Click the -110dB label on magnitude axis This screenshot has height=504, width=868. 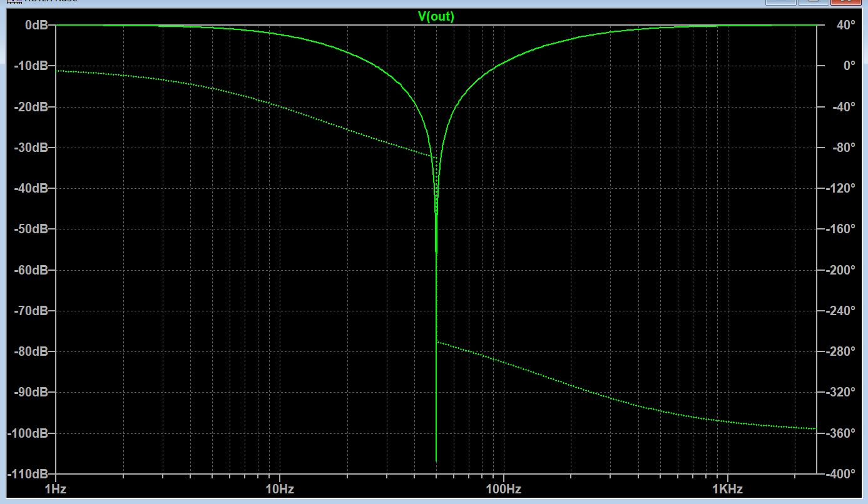point(28,474)
